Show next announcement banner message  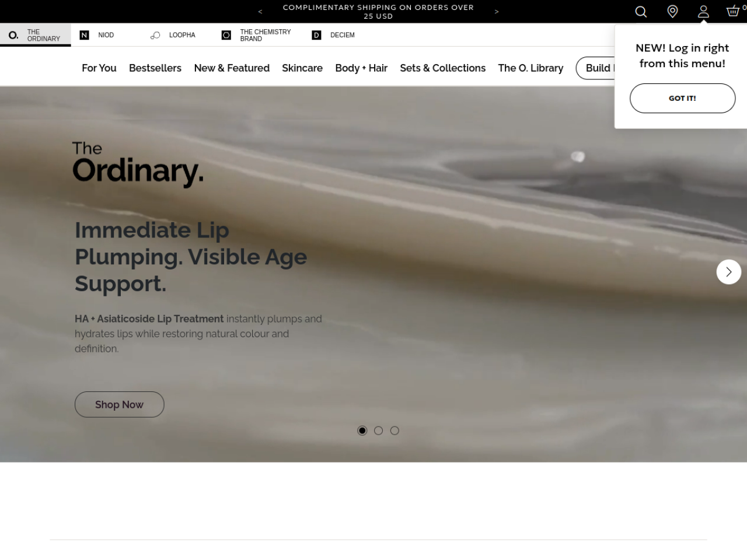coord(497,12)
